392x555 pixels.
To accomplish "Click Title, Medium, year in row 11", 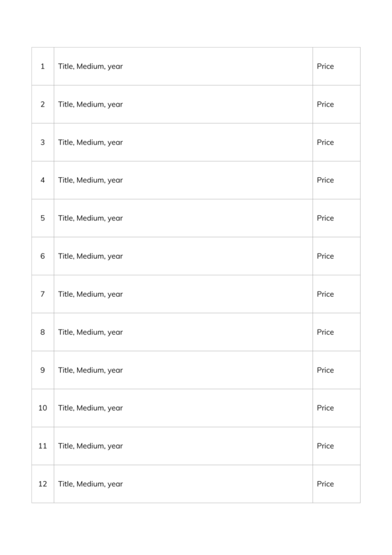I will coord(90,446).
